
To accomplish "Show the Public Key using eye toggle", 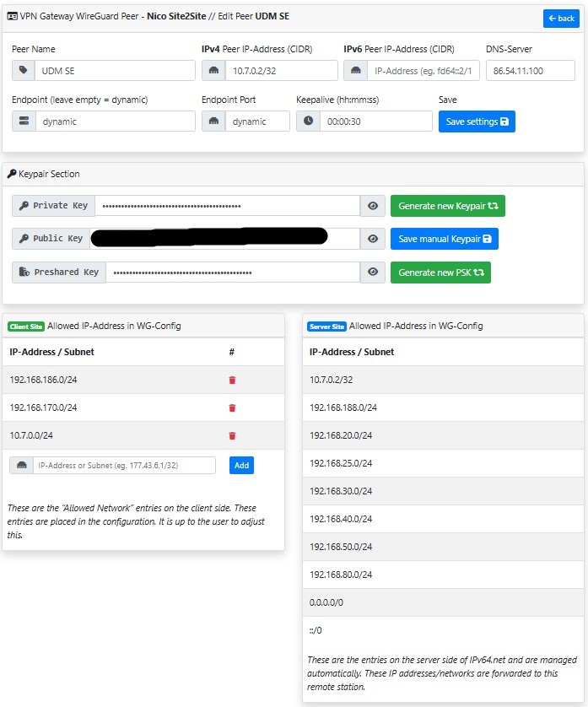I will point(372,240).
